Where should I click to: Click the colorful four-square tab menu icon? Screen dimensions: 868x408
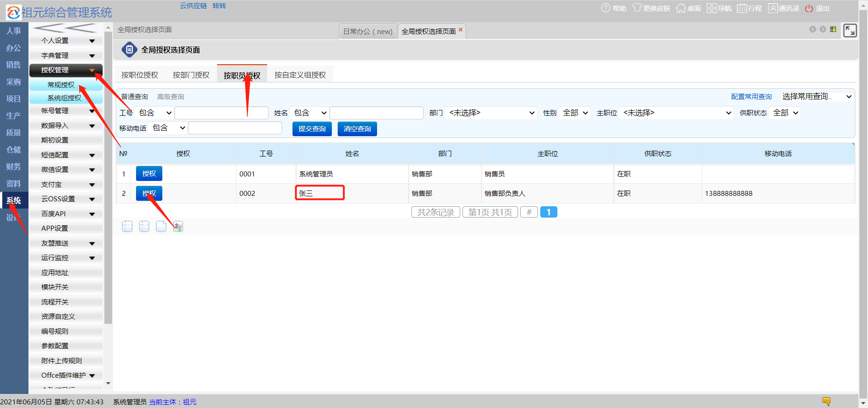click(833, 29)
